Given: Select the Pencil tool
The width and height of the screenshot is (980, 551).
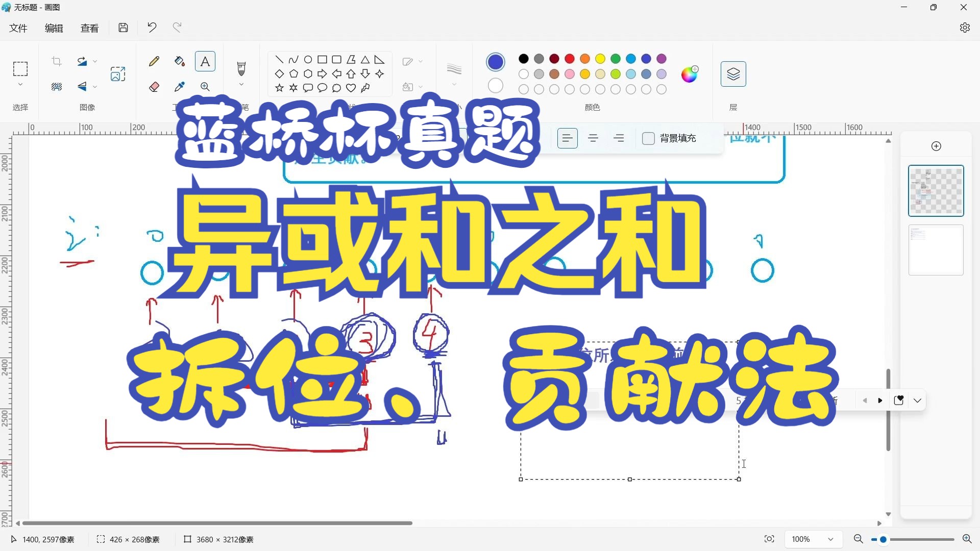Looking at the screenshot, I should (x=154, y=62).
